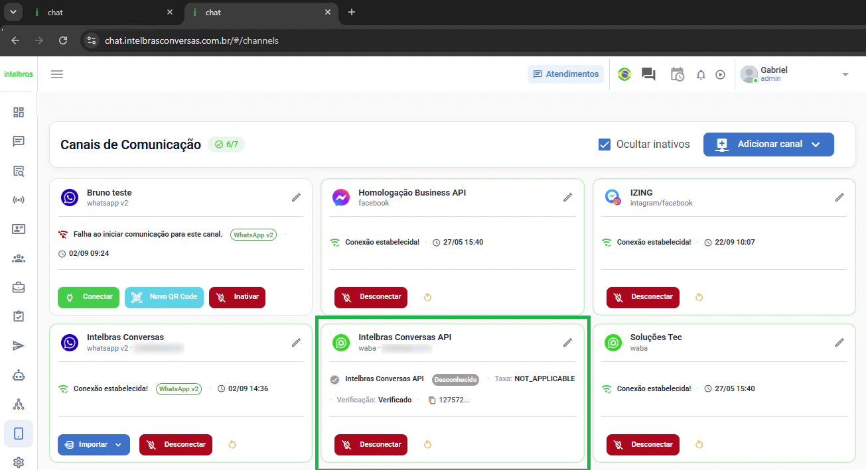Click the Verificado verification text
The height and width of the screenshot is (470, 868).
tap(395, 400)
